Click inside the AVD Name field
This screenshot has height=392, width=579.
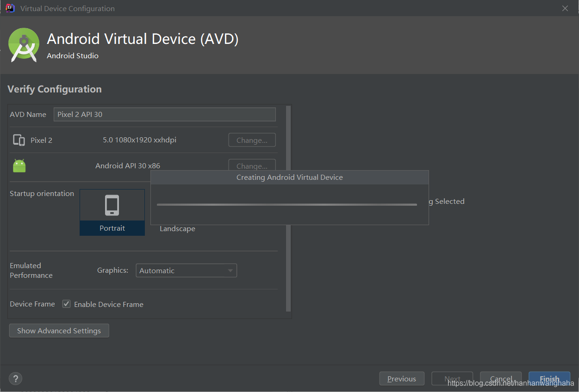coord(164,114)
